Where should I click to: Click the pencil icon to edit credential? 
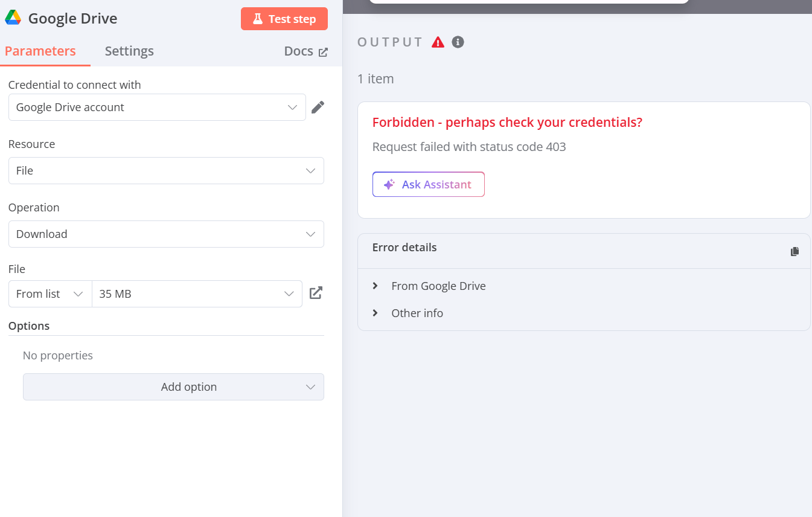point(318,108)
